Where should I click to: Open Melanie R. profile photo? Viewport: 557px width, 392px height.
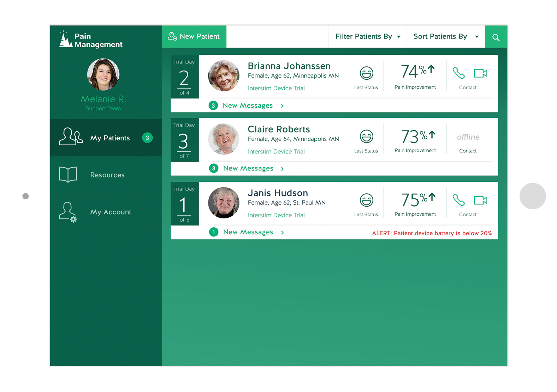click(103, 74)
